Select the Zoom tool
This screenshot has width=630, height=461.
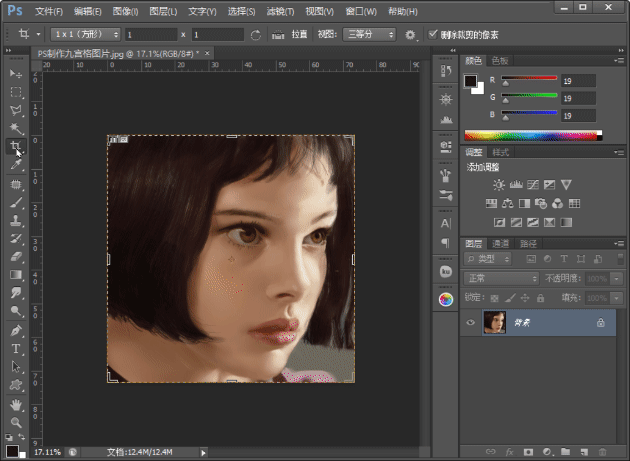[16, 422]
